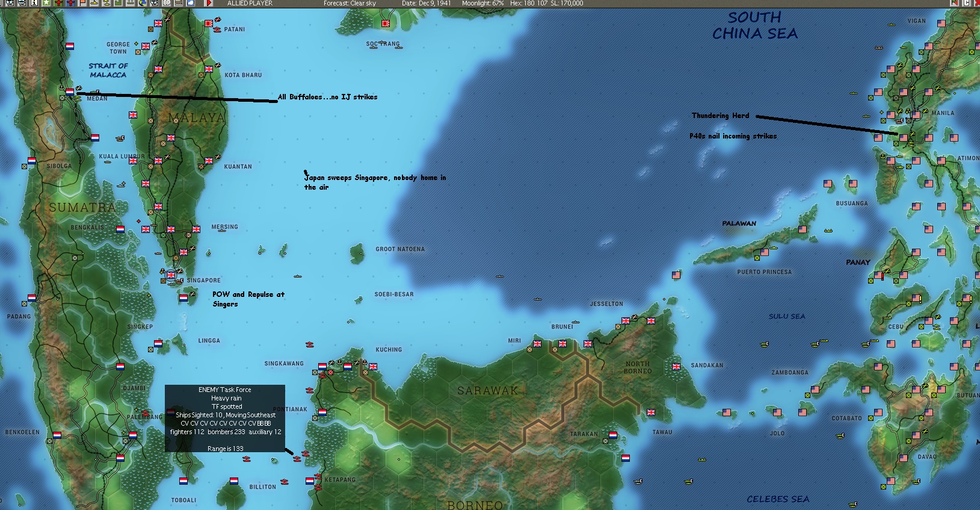Viewport: 980px width, 510px height.
Task: Click the red end-turn arrow icon
Action: [209, 3]
